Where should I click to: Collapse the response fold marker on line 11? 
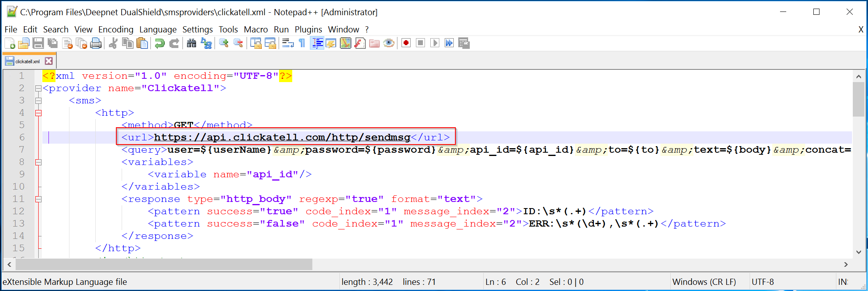point(38,199)
